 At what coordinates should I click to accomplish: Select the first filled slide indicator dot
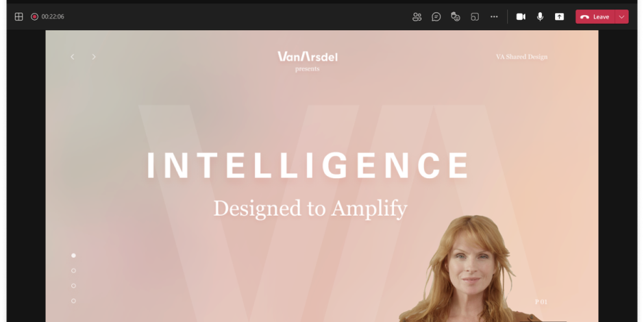click(73, 256)
